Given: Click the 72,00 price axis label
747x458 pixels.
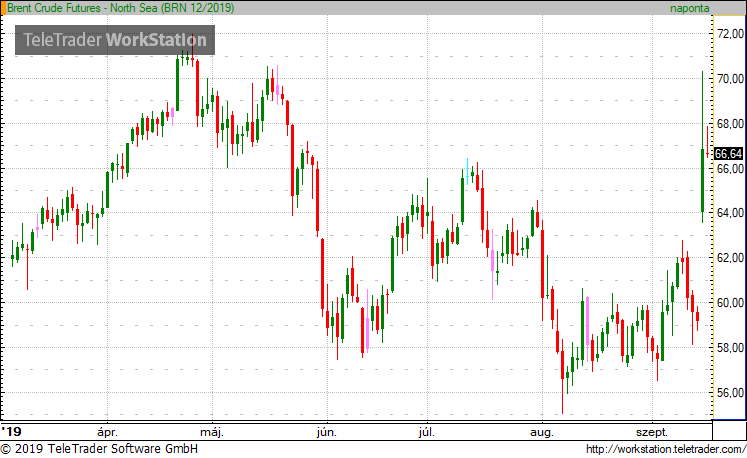Looking at the screenshot, I should pyautogui.click(x=730, y=34).
